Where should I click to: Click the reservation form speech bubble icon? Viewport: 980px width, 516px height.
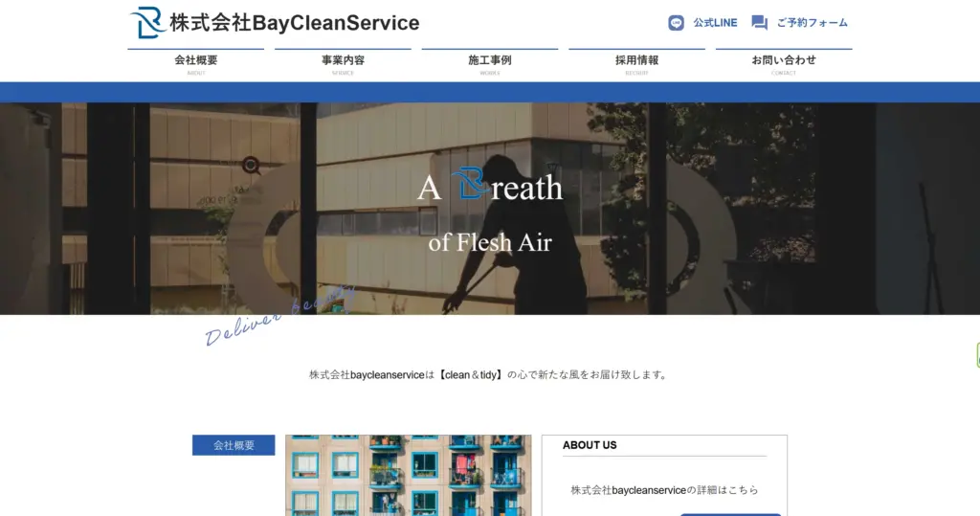(x=760, y=23)
